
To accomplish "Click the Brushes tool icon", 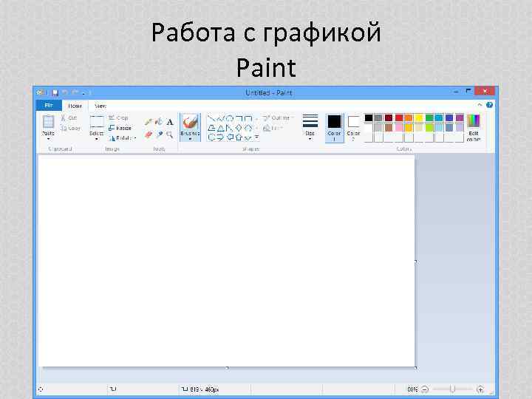I will [x=190, y=122].
